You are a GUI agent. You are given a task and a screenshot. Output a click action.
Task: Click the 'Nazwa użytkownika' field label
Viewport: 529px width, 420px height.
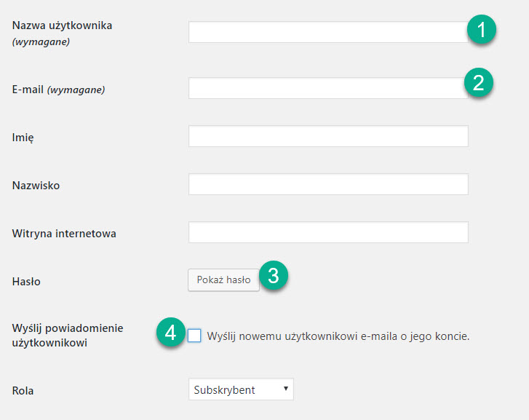(x=62, y=26)
